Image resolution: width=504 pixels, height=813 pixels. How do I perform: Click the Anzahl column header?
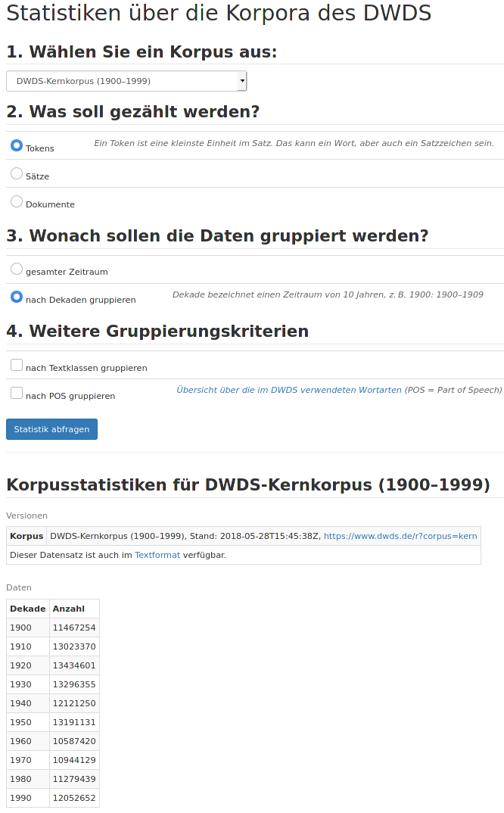tap(74, 609)
